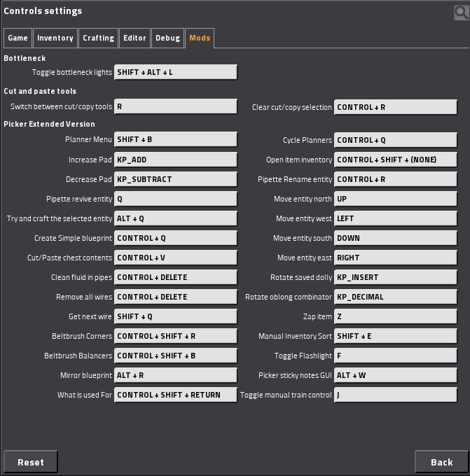Click the Back button
The width and height of the screenshot is (470, 476).
pos(442,462)
